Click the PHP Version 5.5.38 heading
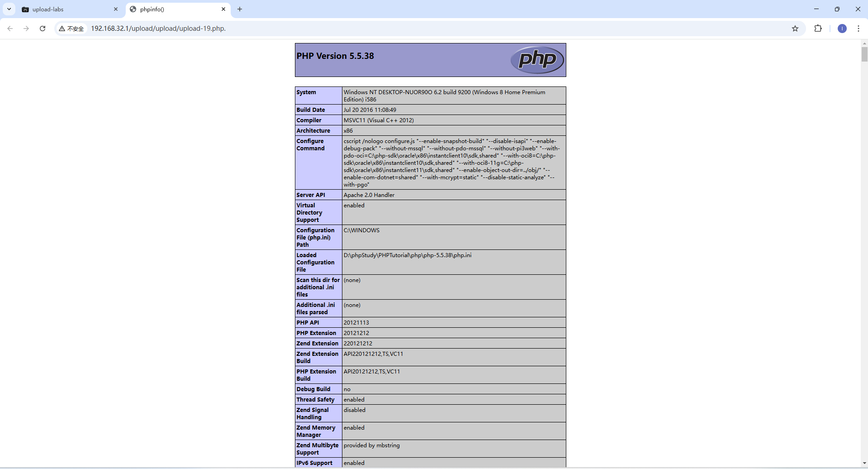 335,56
